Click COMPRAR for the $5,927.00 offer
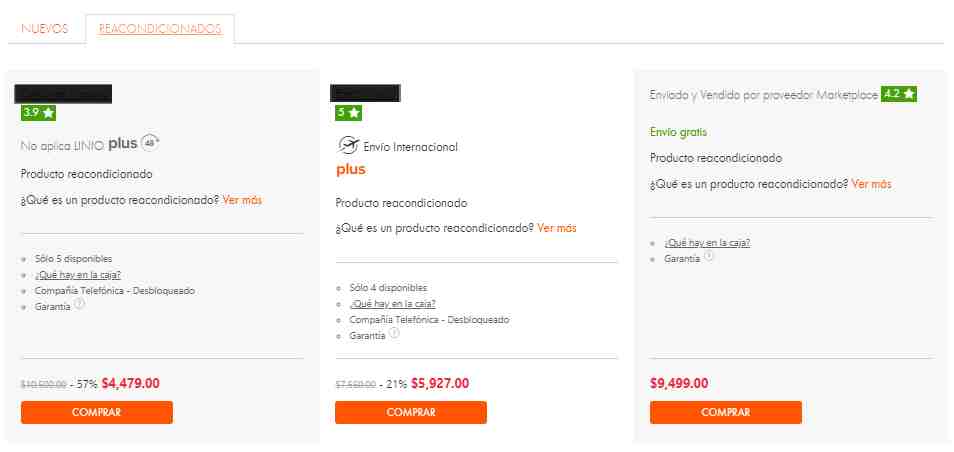Screen dimensions: 954x452 (411, 412)
